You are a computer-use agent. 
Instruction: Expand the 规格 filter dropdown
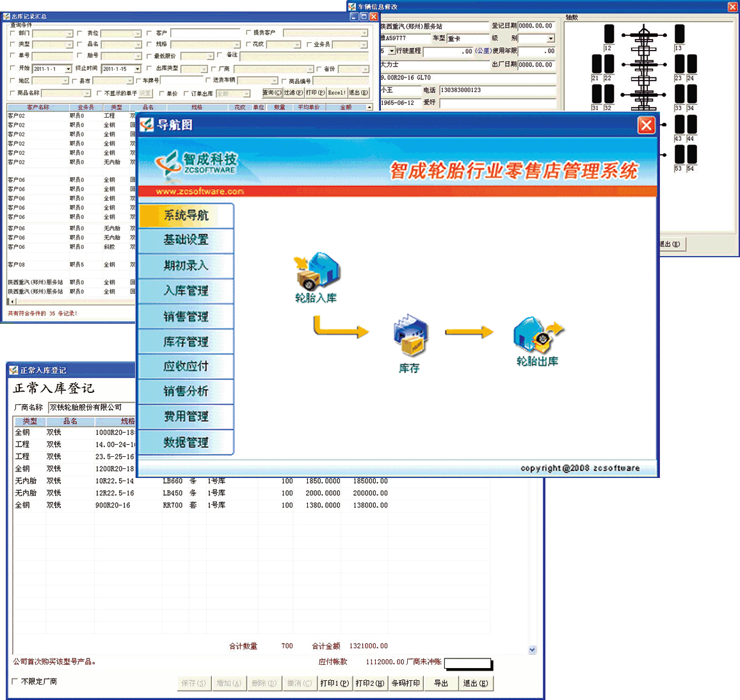pyautogui.click(x=236, y=45)
